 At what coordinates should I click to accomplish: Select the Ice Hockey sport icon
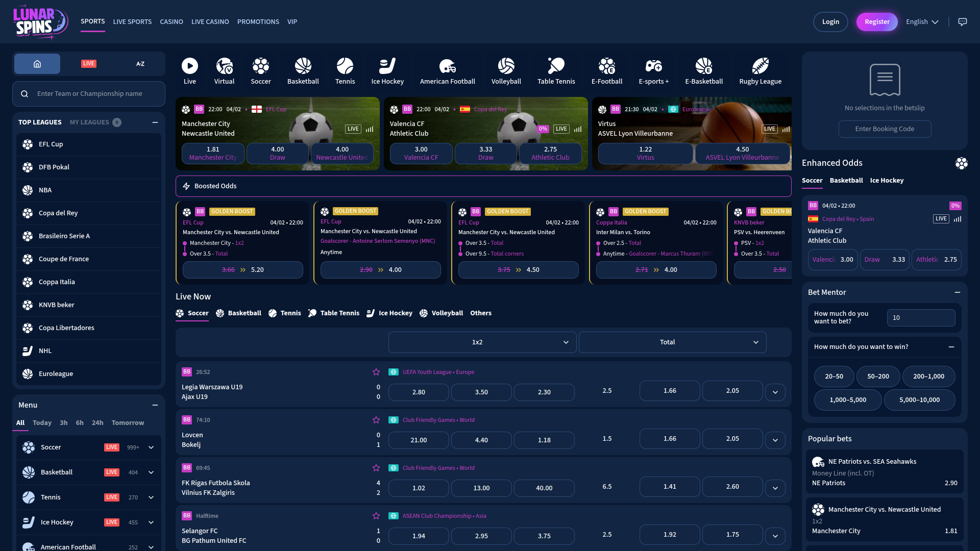click(387, 70)
